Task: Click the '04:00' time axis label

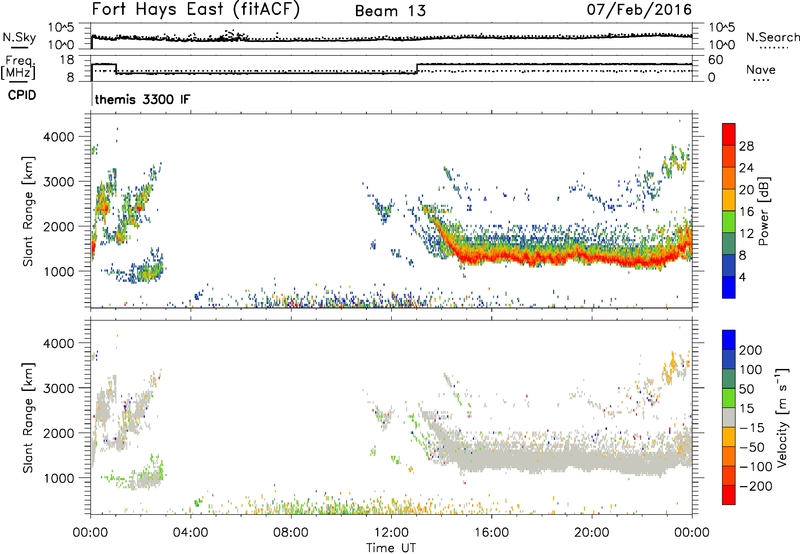Action: (x=190, y=533)
